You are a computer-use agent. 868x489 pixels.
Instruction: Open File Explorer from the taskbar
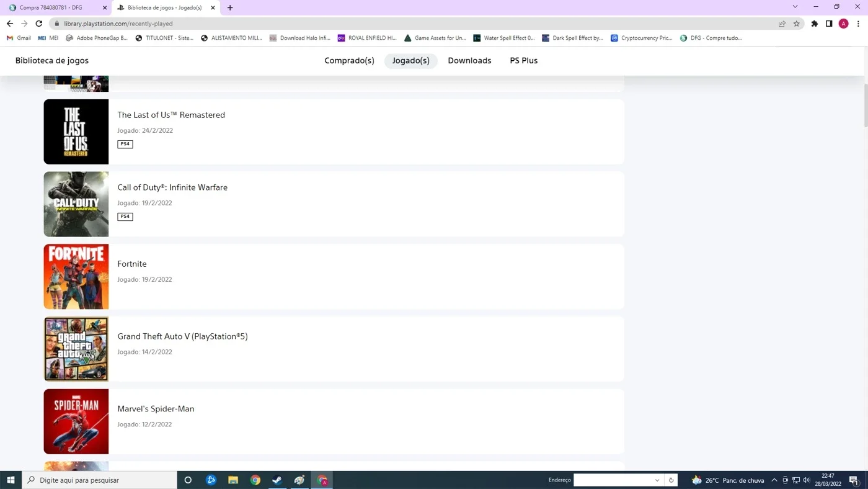click(233, 480)
